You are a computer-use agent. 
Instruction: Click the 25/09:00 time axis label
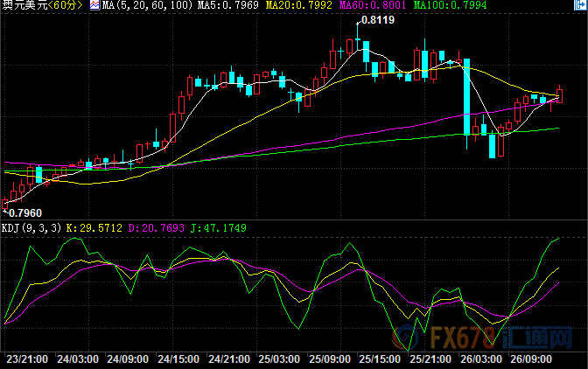330,359
